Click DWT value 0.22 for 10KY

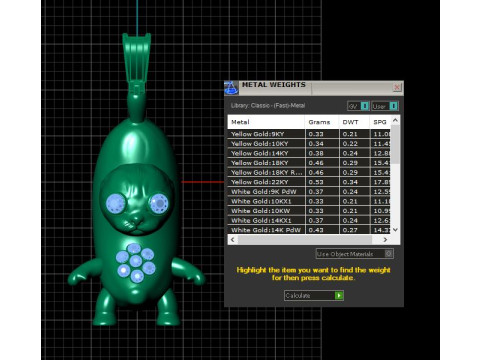point(350,144)
